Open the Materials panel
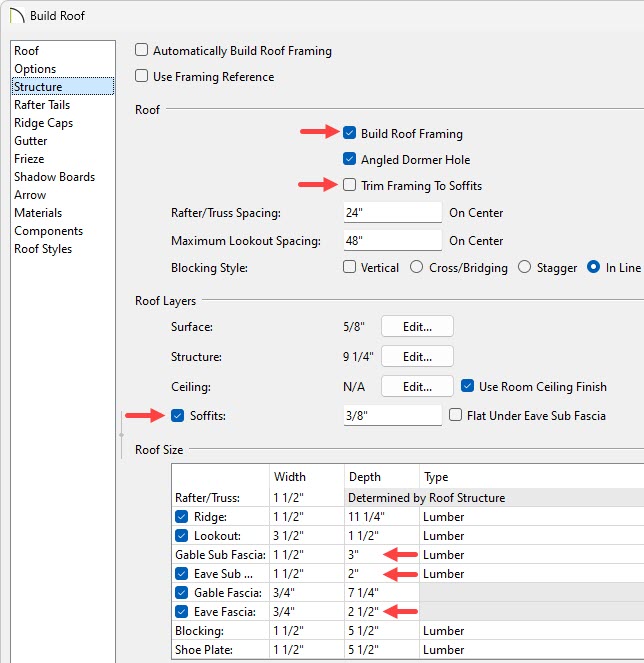 tap(63, 213)
